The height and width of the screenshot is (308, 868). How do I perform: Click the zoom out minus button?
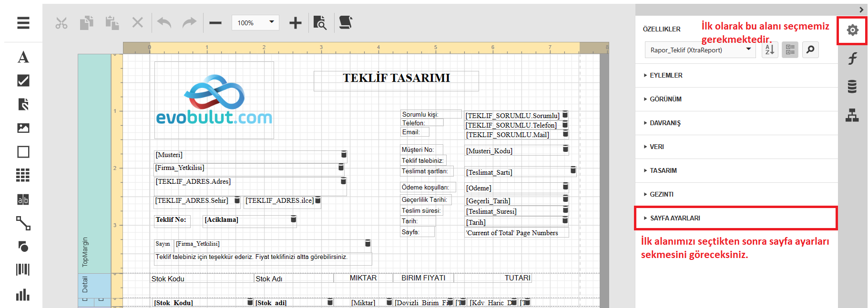[x=215, y=23]
